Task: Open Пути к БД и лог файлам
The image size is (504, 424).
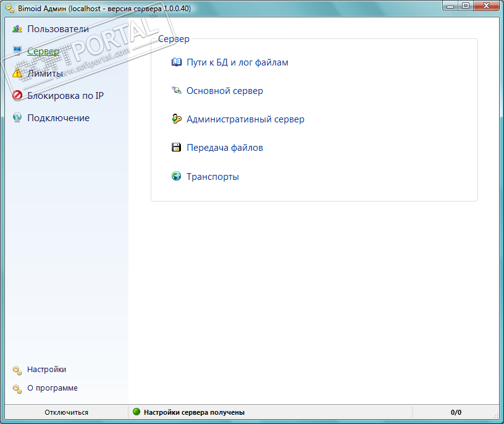Action: pos(237,62)
